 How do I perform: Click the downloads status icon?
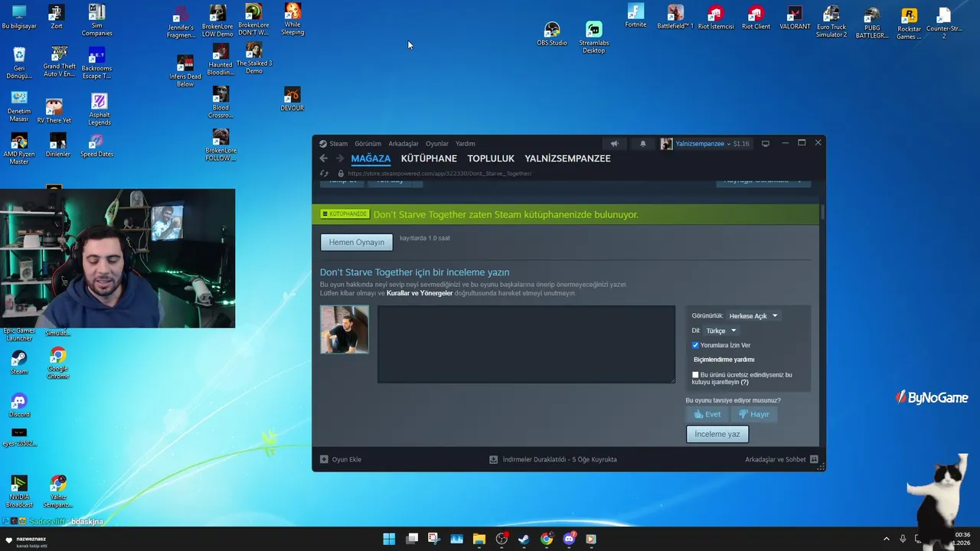(494, 459)
